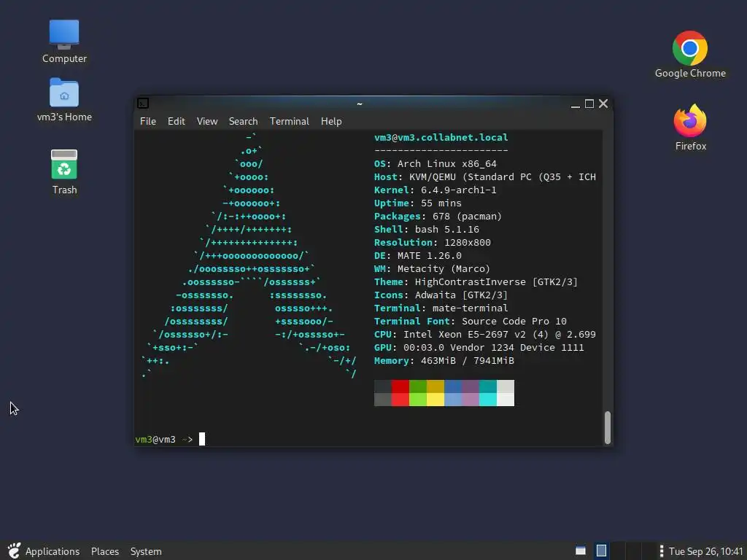
Task: Close the terminal window
Action: [x=603, y=104]
